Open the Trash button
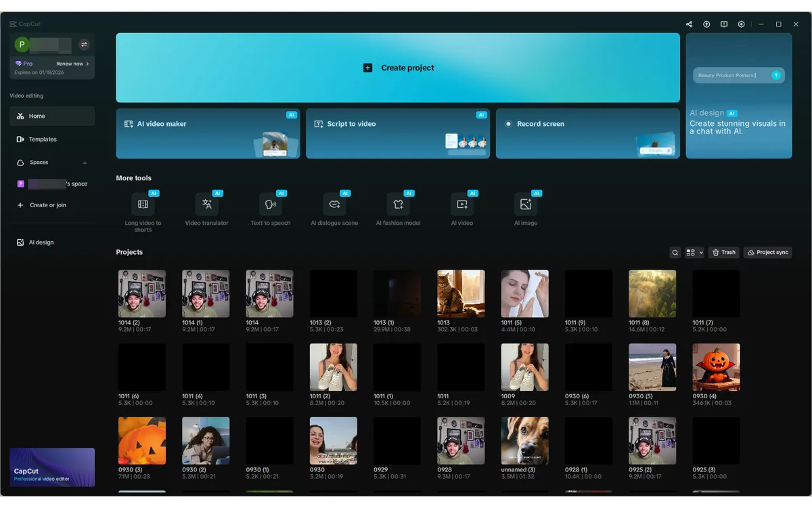Screen dimensions: 812x508 click(724, 253)
